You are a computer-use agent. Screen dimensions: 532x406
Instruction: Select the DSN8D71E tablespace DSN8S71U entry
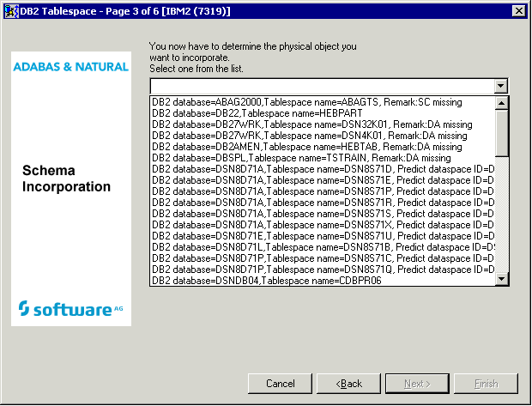(322, 235)
